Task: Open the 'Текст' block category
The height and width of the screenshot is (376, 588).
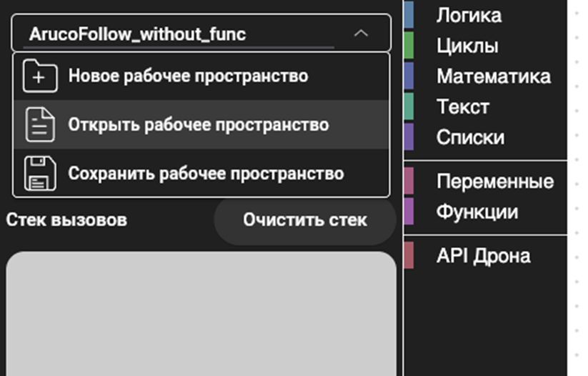Action: click(x=463, y=107)
